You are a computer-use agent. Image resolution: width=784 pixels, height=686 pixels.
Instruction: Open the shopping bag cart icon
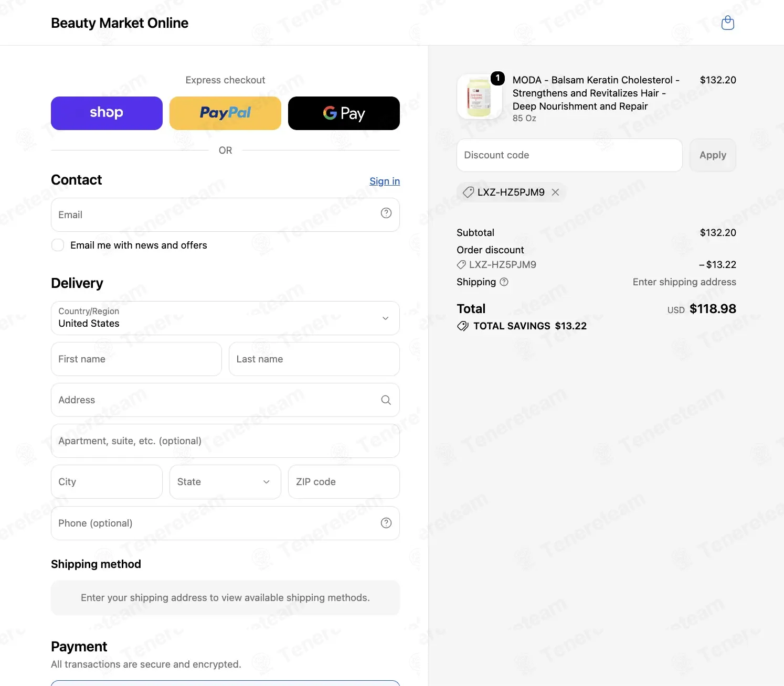727,23
